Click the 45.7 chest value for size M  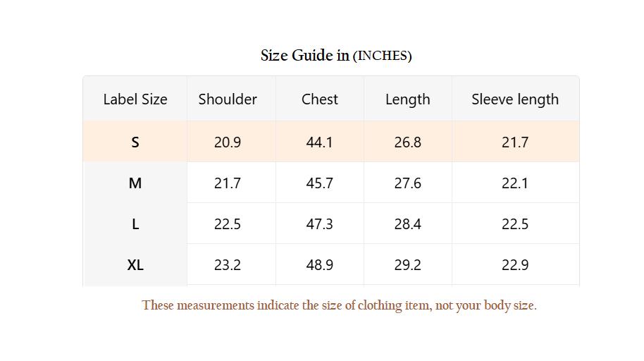pyautogui.click(x=320, y=183)
